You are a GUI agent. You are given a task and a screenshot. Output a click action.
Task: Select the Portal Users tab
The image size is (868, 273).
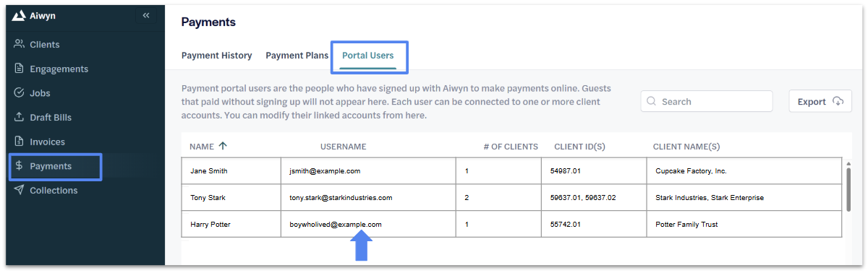pyautogui.click(x=368, y=56)
